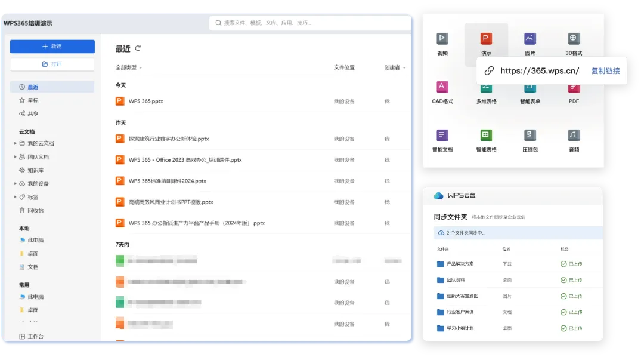Open the 智能表格 smart sheet icon
This screenshot has width=644, height=360.
[x=486, y=135]
